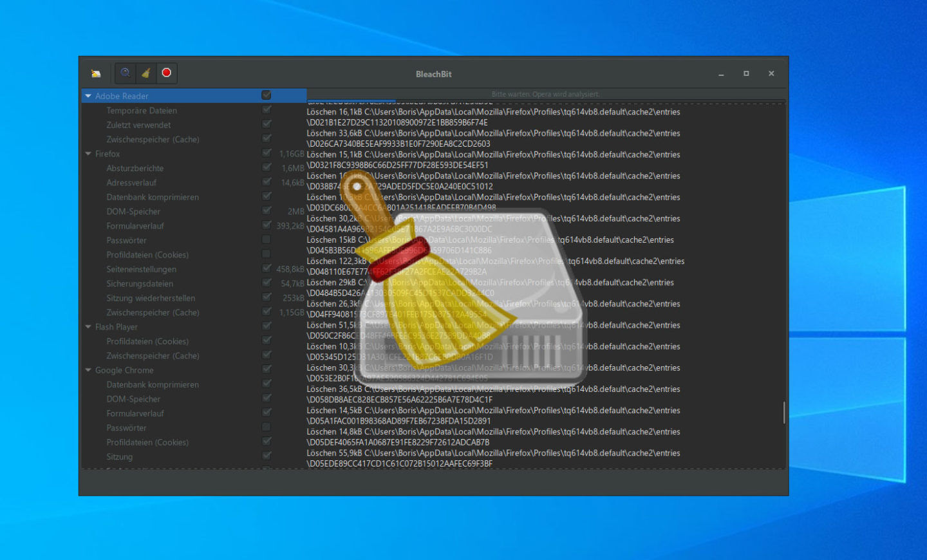Select Profildateien (Cookies) under Firefox
This screenshot has width=927, height=560.
147,255
